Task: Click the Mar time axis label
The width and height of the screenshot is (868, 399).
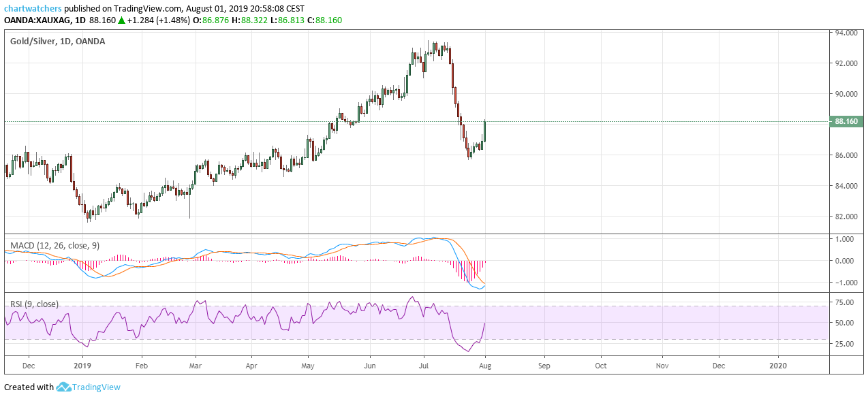Action: [195, 365]
